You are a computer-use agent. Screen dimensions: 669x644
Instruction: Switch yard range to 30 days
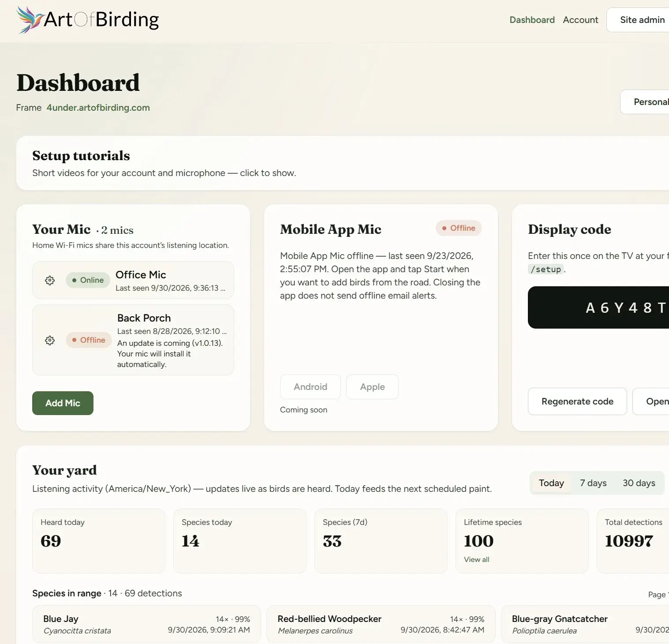(x=639, y=483)
